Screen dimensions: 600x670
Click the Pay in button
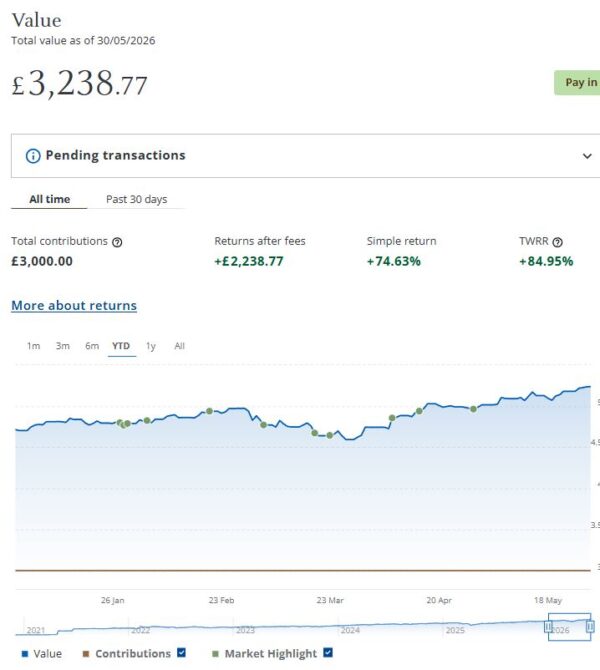pos(577,82)
